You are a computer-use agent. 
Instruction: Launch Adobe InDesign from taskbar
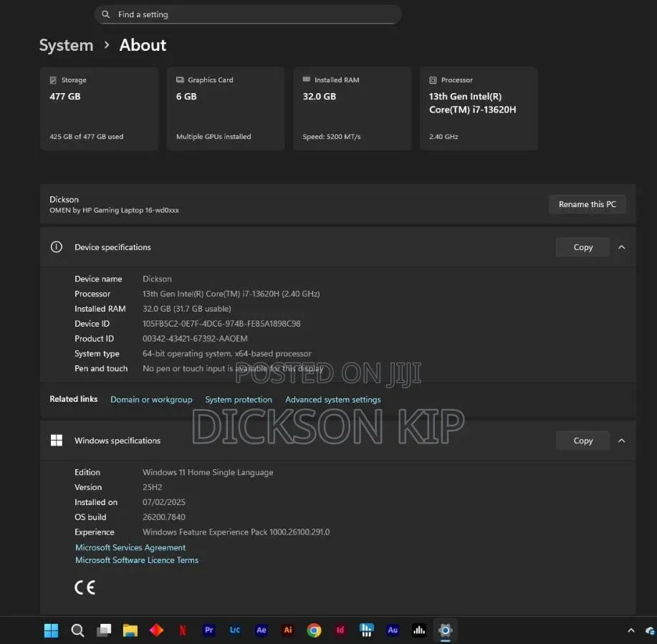pyautogui.click(x=340, y=630)
